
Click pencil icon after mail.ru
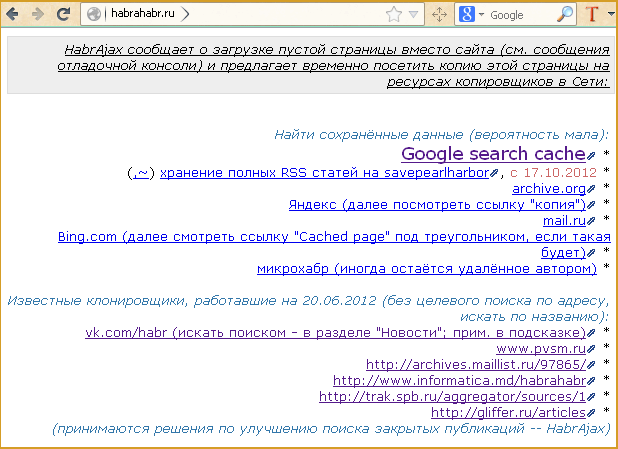click(590, 221)
